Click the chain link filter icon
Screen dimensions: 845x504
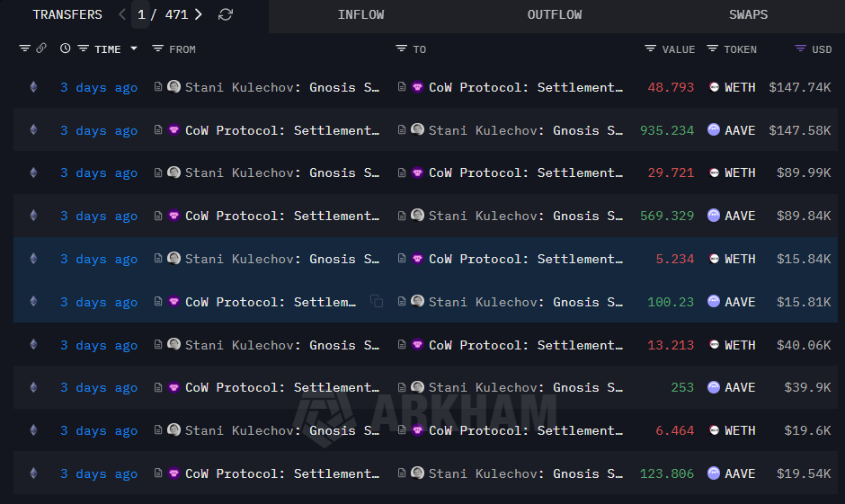41,49
